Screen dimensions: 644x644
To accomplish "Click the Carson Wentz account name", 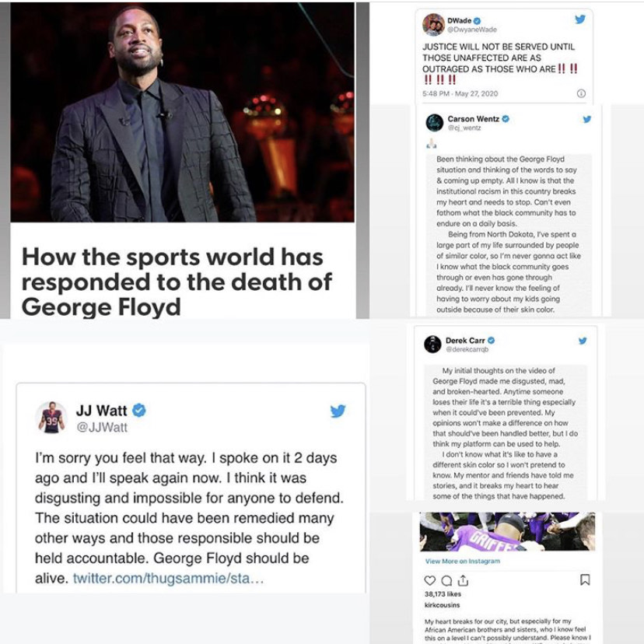I will tap(473, 119).
